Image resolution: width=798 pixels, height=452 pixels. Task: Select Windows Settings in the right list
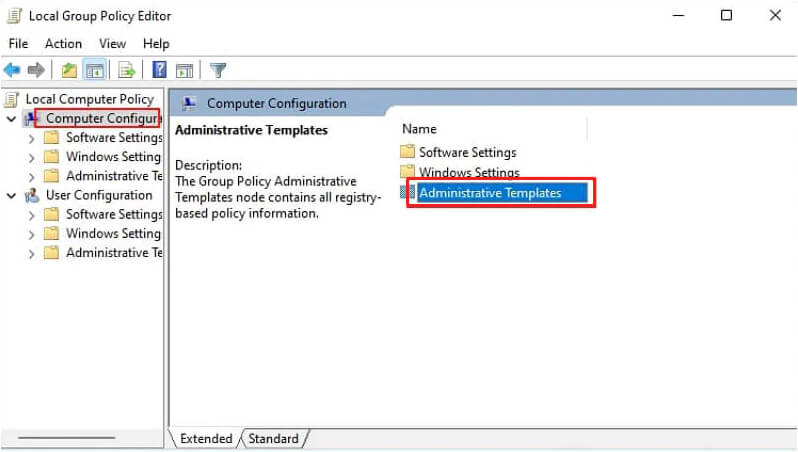click(469, 172)
